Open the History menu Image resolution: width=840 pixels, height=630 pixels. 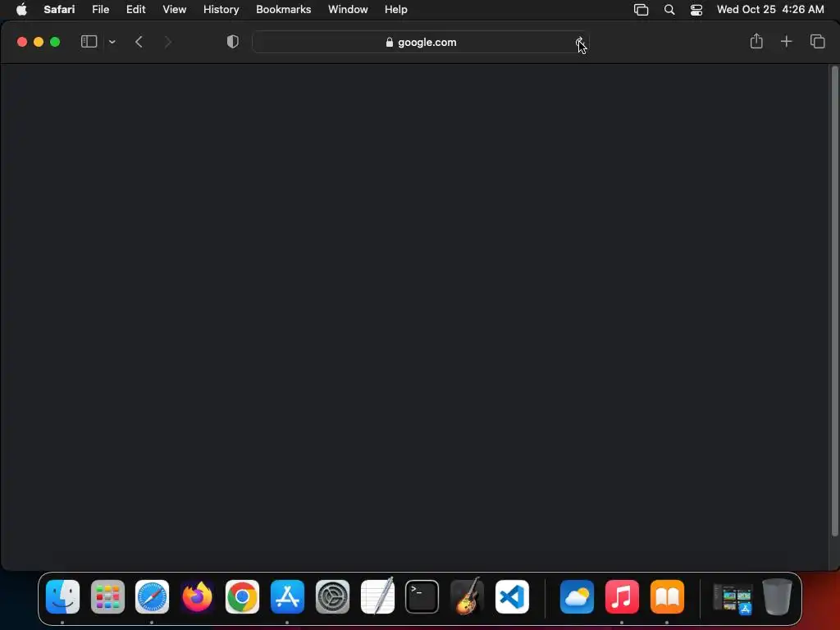(221, 10)
